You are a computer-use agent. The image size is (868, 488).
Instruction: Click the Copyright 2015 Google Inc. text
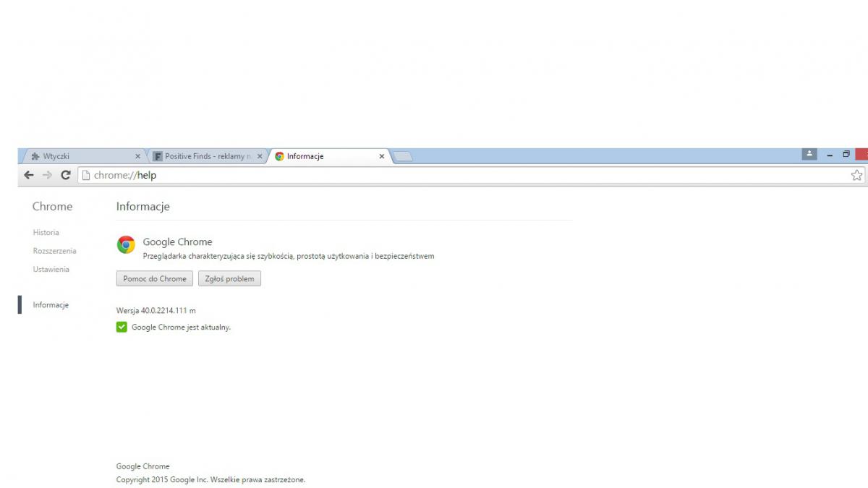point(210,479)
